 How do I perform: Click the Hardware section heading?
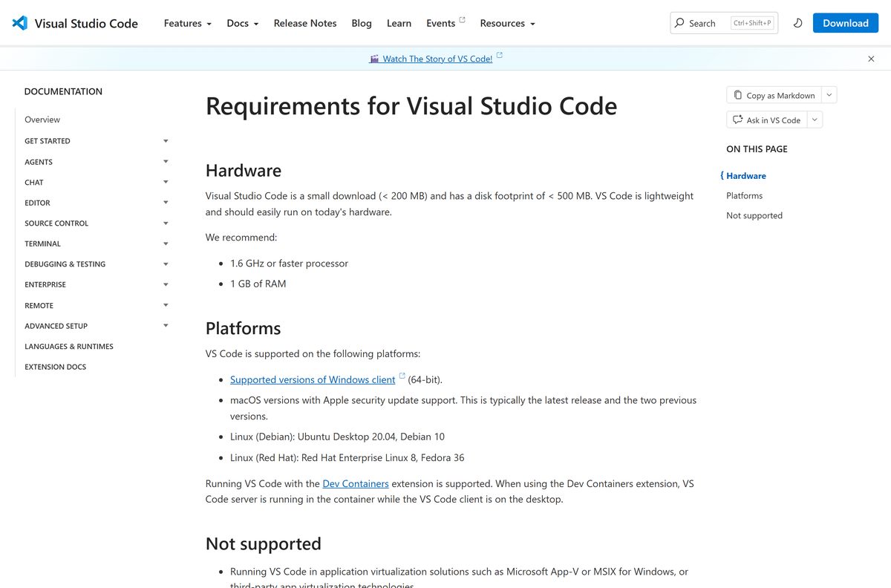(x=244, y=171)
